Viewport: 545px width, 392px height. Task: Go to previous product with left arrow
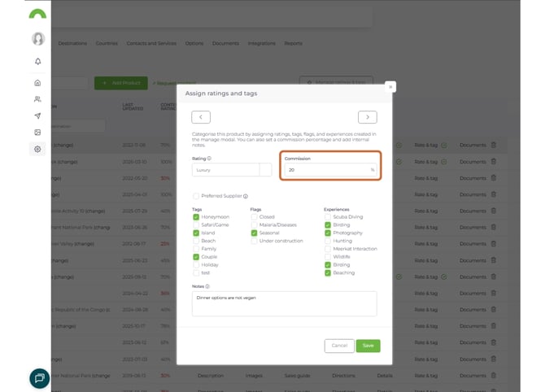[x=201, y=117]
